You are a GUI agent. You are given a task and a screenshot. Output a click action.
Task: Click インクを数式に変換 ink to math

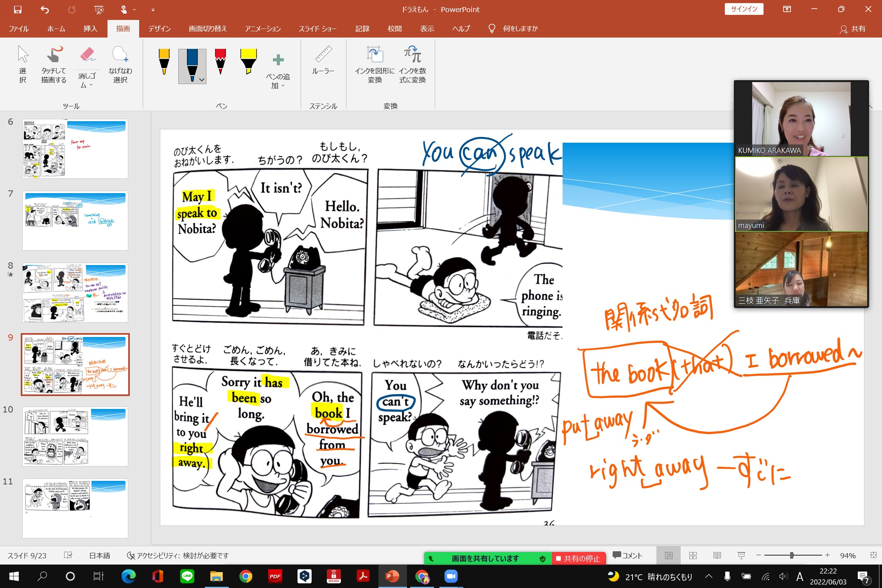point(412,64)
